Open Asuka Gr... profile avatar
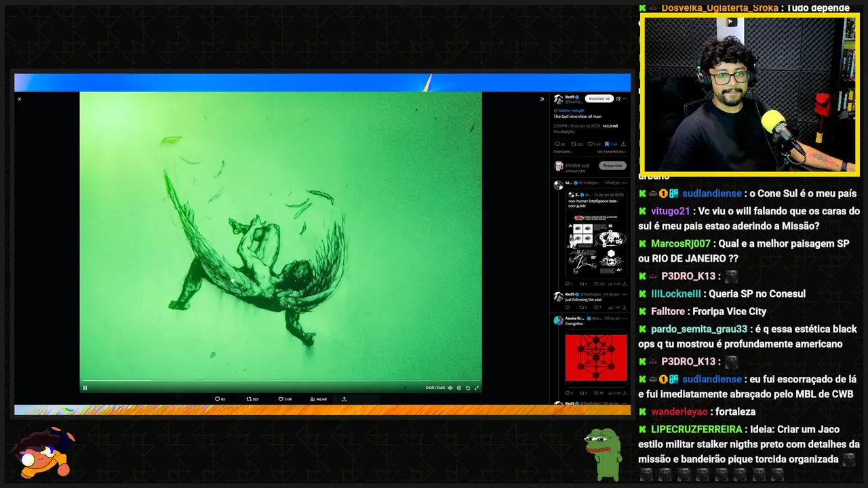This screenshot has height=488, width=868. click(558, 321)
